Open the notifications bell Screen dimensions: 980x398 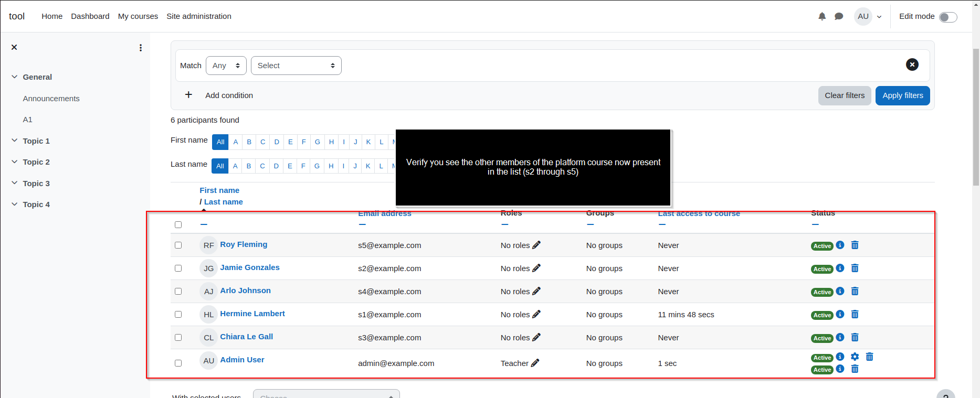tap(822, 16)
